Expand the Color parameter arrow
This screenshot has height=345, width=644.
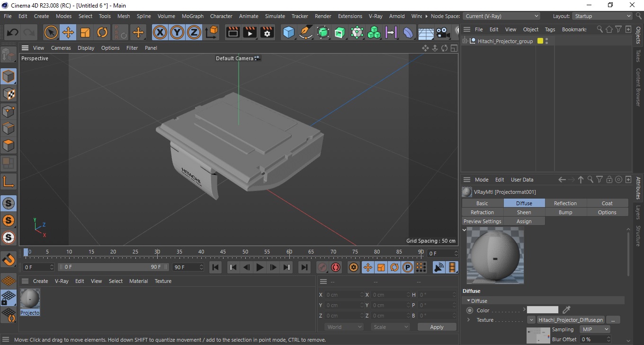point(524,310)
